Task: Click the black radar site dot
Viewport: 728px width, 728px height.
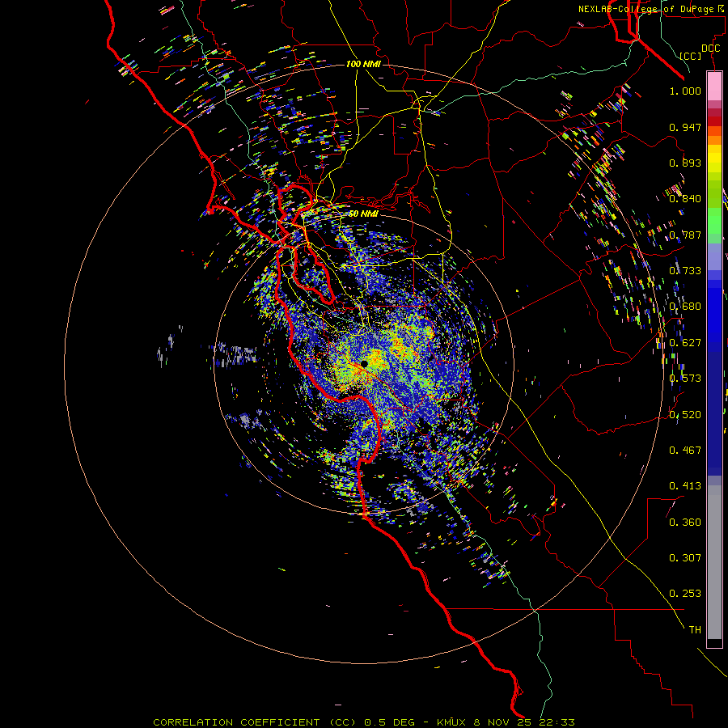Action: 365,364
